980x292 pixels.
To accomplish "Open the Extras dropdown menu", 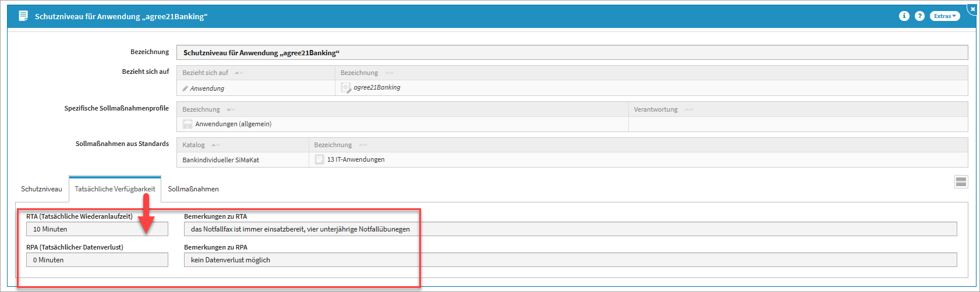I will (944, 16).
